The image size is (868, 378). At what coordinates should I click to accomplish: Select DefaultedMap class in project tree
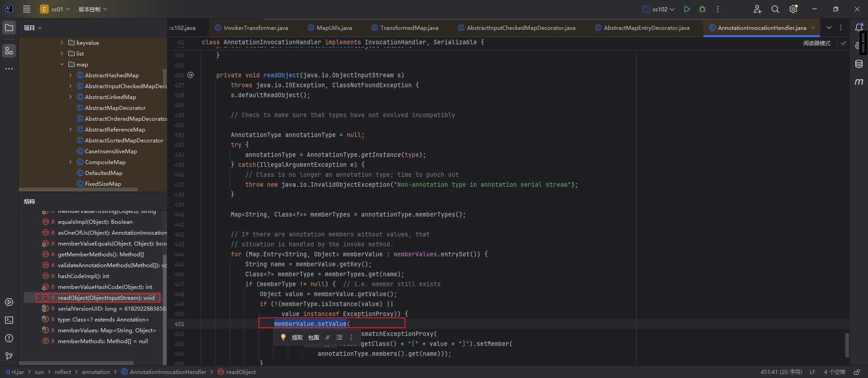point(104,173)
